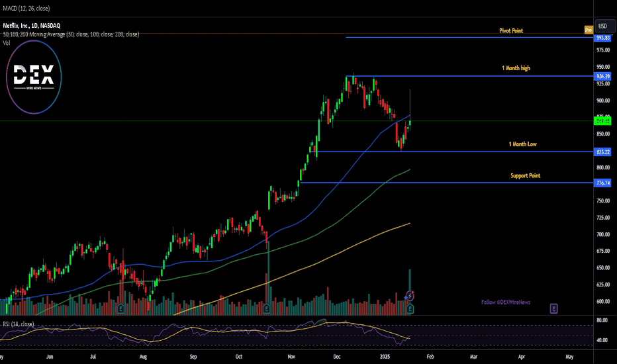Click the purple upcoming earnings E marker near April
617x364 pixels.
click(553, 308)
